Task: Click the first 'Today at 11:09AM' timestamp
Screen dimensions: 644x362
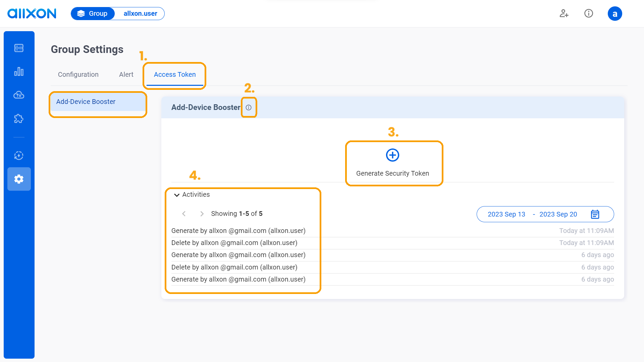Action: 586,231
